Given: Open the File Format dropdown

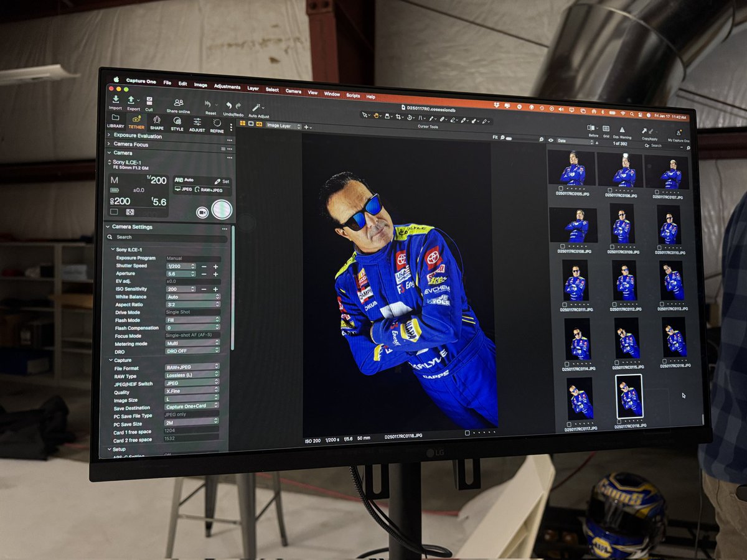Looking at the screenshot, I should click(x=192, y=367).
